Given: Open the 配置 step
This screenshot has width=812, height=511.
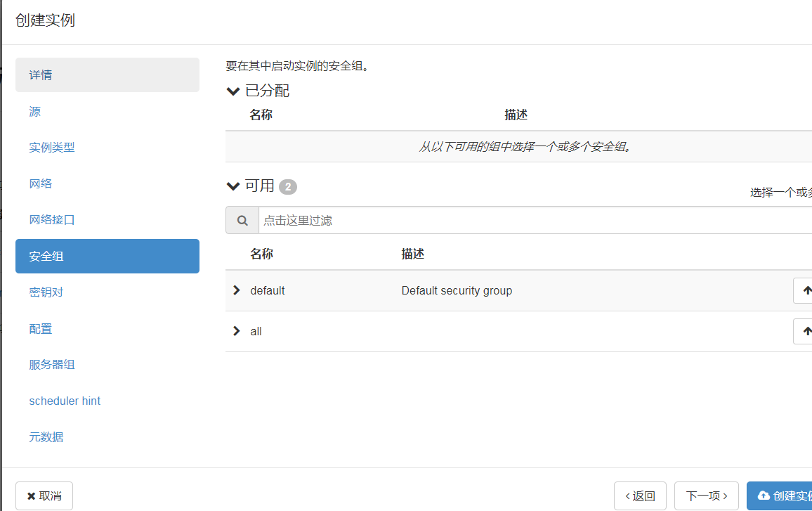Looking at the screenshot, I should tap(40, 328).
